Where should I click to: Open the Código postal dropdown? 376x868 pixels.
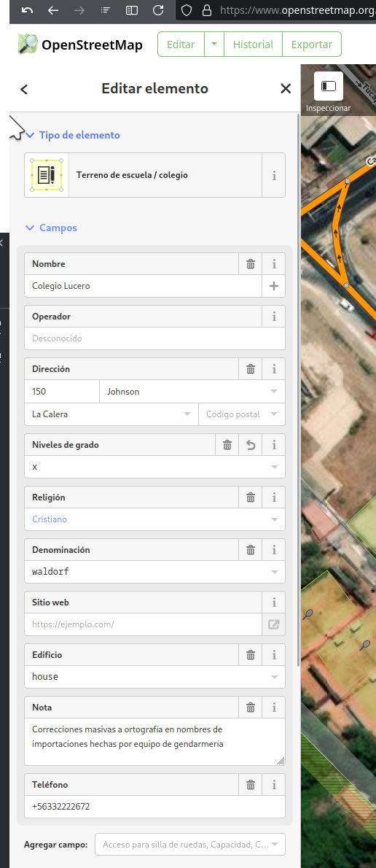coord(274,414)
